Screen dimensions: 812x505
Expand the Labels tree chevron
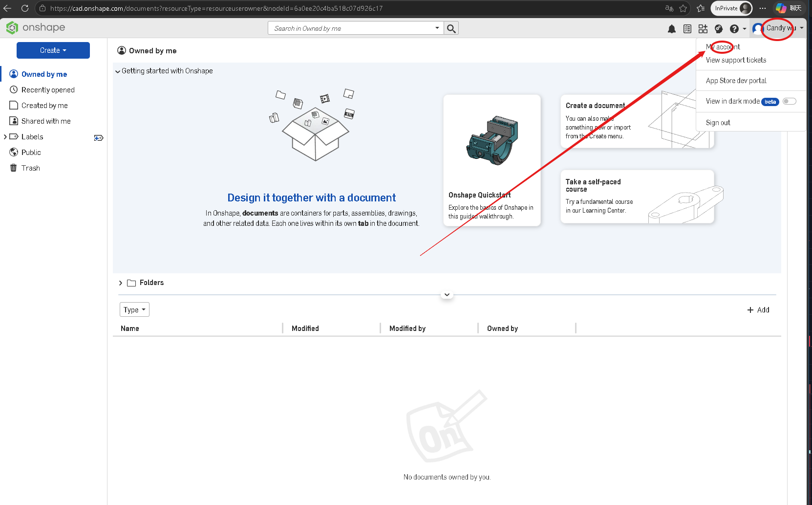coord(5,137)
